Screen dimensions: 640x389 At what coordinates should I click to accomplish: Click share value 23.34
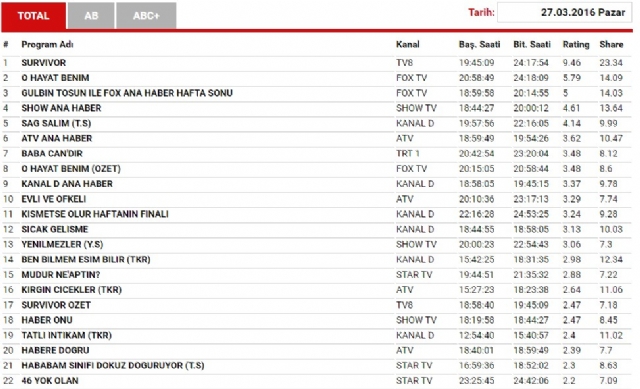(x=611, y=63)
